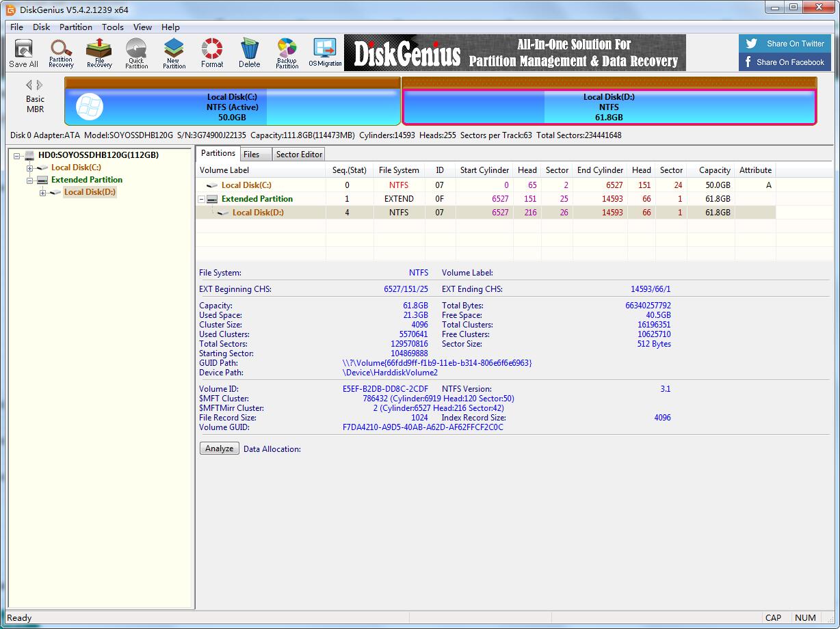
Task: Create a New Partition from toolbar
Action: (174, 53)
